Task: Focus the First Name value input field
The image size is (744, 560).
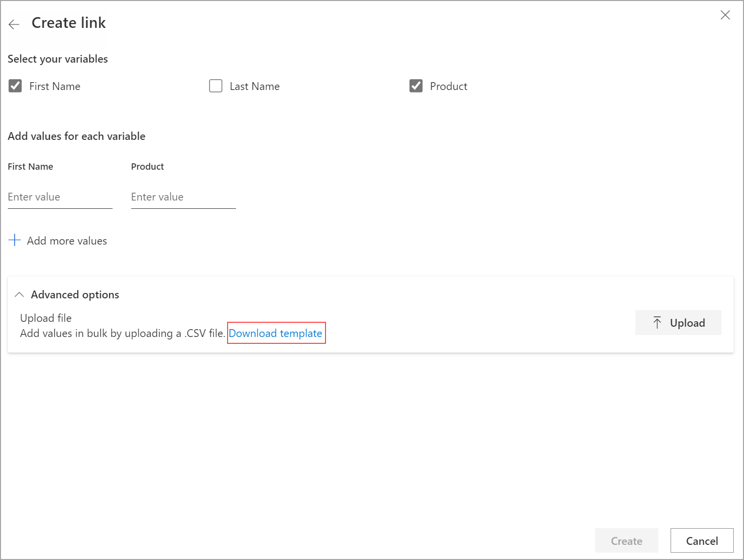Action: click(x=60, y=197)
